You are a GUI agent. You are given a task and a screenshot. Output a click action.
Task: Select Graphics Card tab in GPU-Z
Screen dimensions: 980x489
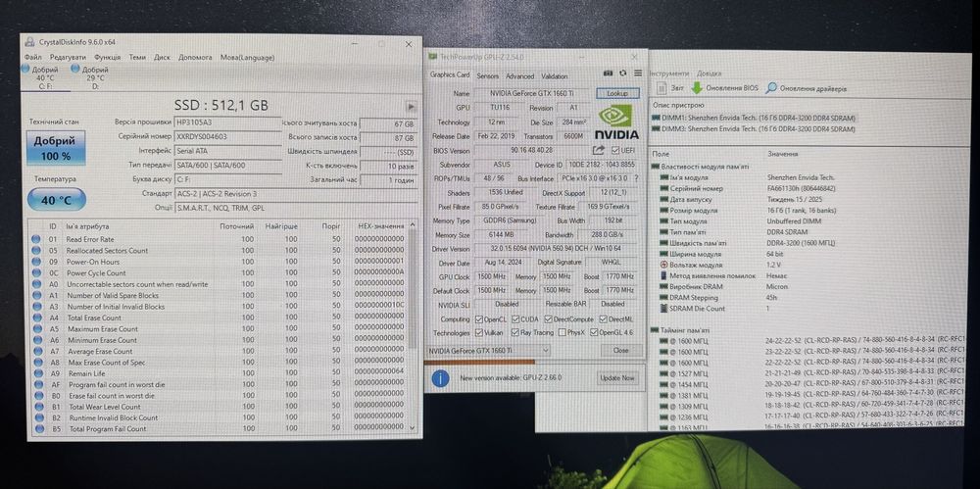tap(450, 75)
